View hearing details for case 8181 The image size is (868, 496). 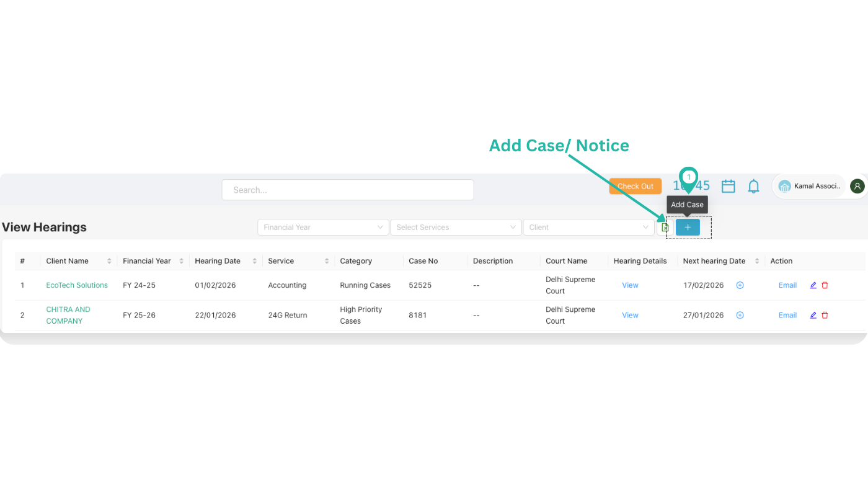[630, 315]
